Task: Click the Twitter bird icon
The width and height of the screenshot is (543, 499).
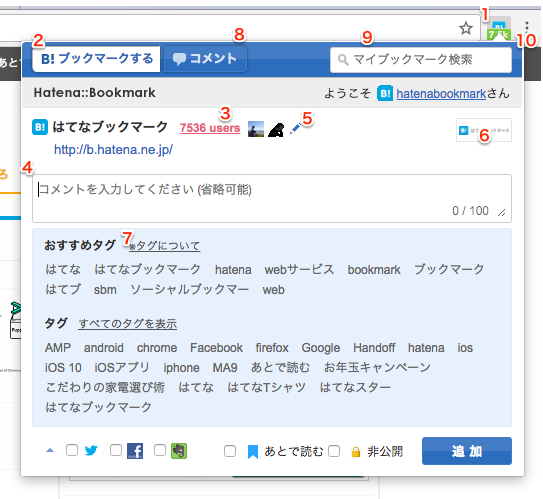Action: coord(91,451)
